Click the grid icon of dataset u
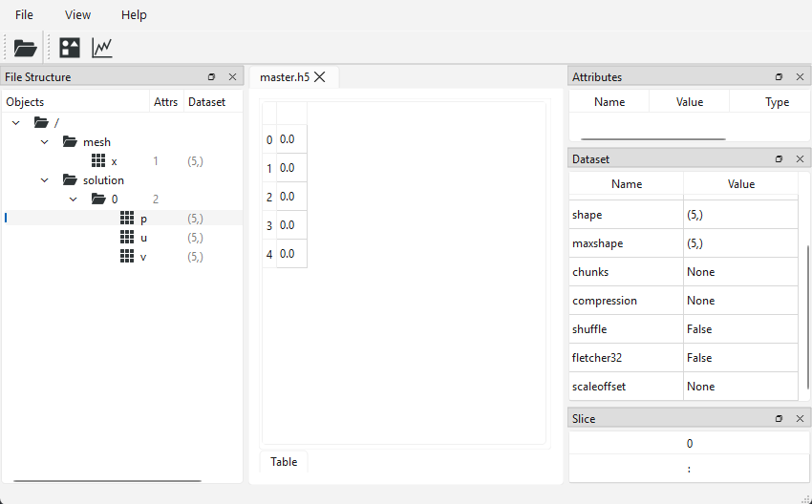This screenshot has width=812, height=504. [127, 238]
